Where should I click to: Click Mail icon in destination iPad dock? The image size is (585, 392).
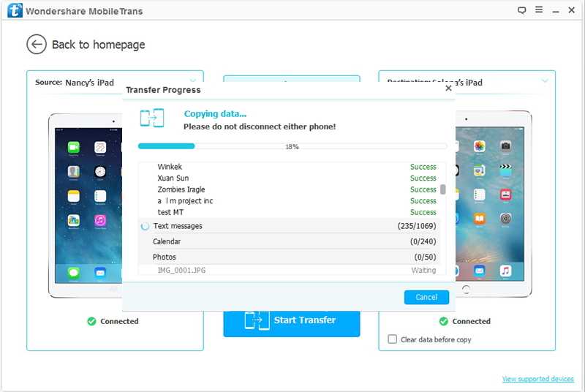coord(480,271)
